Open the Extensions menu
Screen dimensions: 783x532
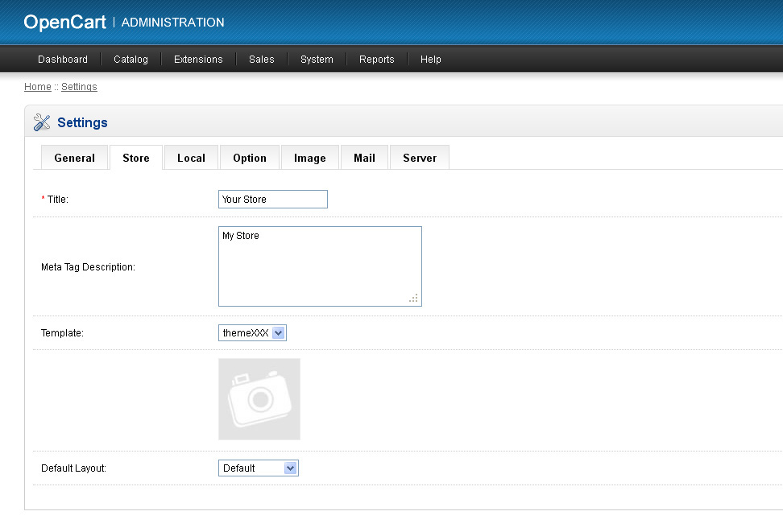pos(198,60)
